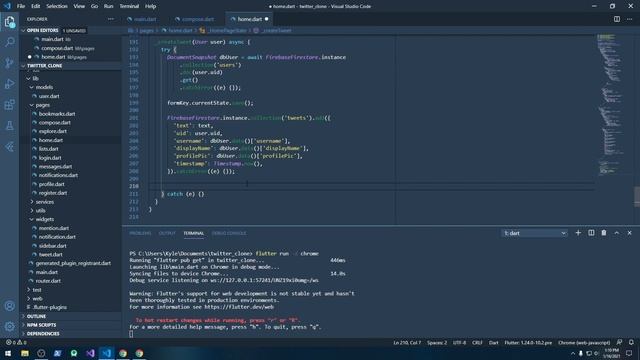640x360 pixels.
Task: Open router.dart in the file tree
Action: (48, 281)
